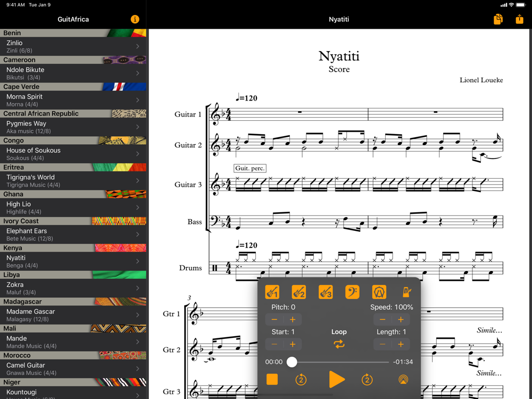The image size is (532, 399).
Task: Click the Eritrea flag thumbnail
Action: click(119, 167)
